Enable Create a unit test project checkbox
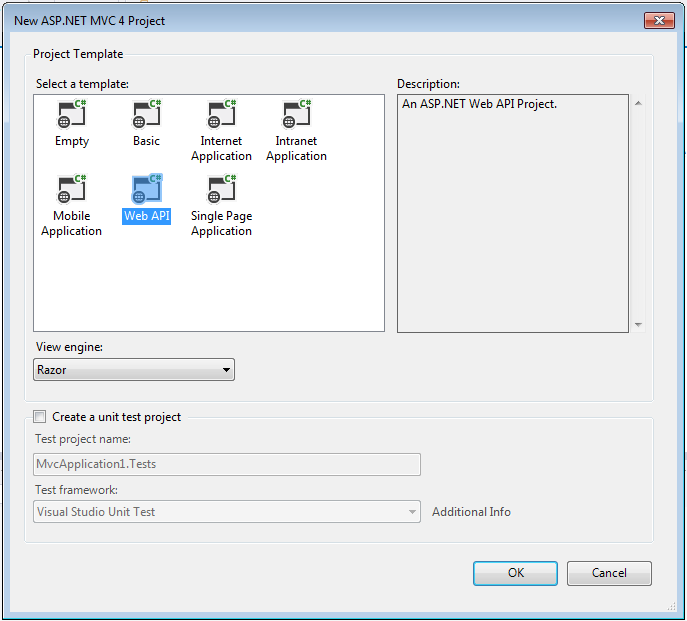Viewport: 687px width, 621px height. click(x=40, y=416)
